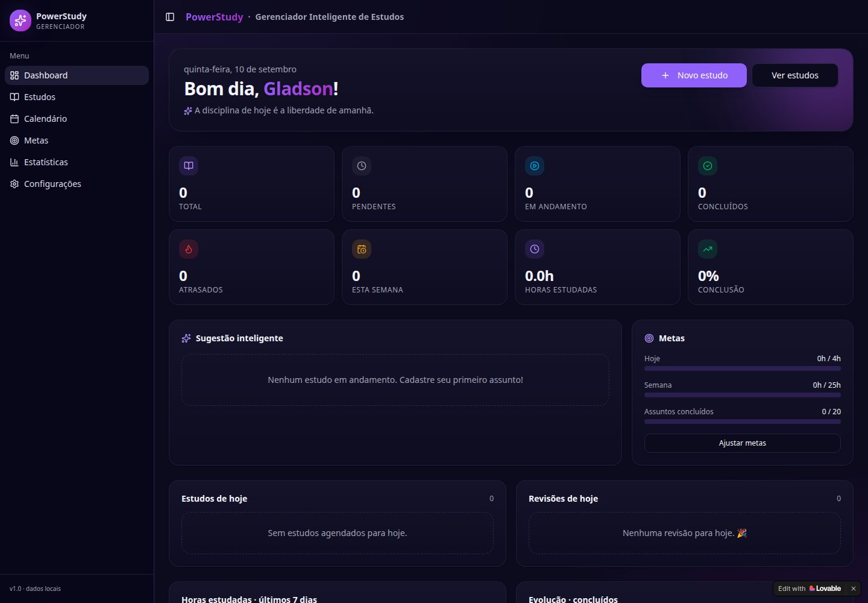
Task: Click the '0h / 4h' Hoje value
Action: 829,359
